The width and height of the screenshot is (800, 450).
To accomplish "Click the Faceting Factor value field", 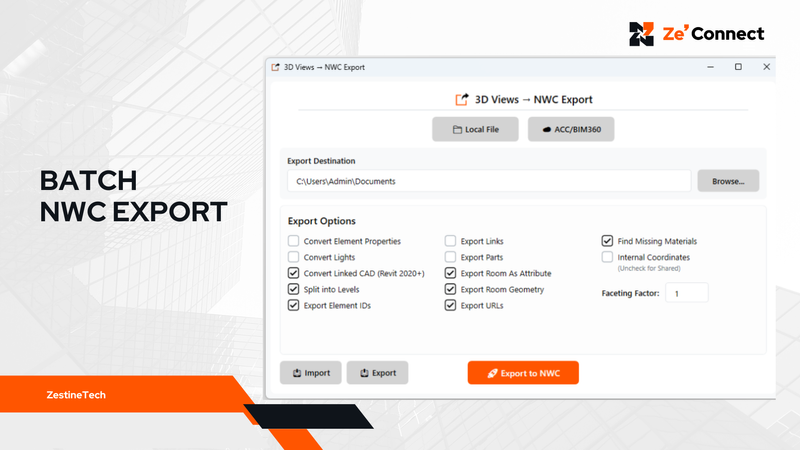I will click(687, 293).
